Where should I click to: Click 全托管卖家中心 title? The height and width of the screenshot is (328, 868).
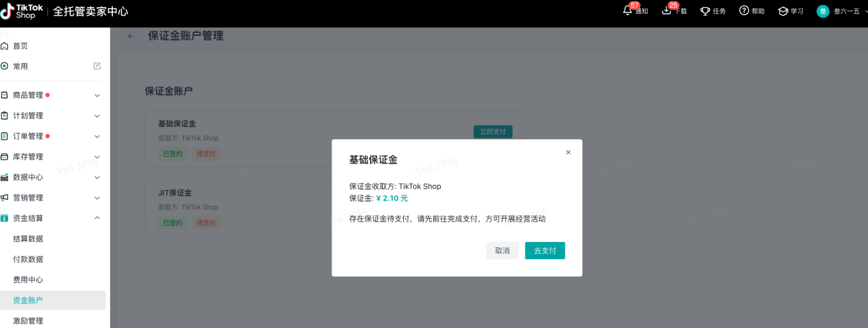(91, 12)
